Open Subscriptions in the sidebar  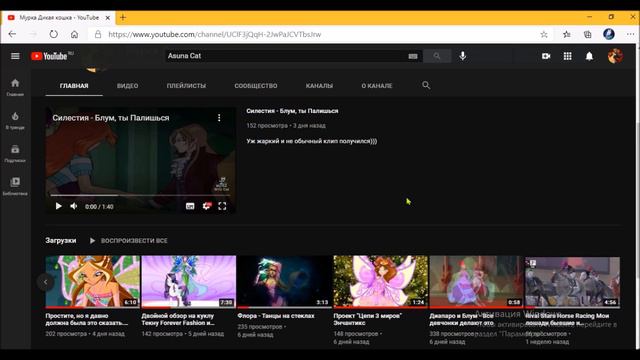tap(15, 153)
